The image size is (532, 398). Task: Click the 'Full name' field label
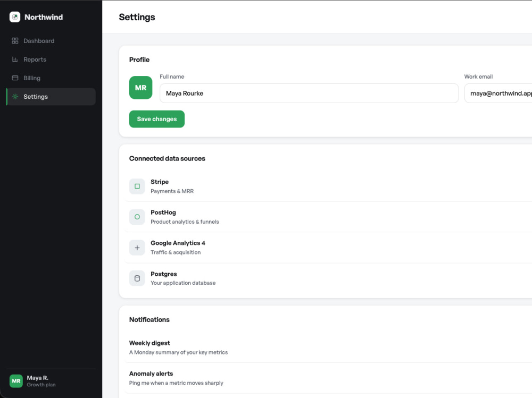(172, 77)
